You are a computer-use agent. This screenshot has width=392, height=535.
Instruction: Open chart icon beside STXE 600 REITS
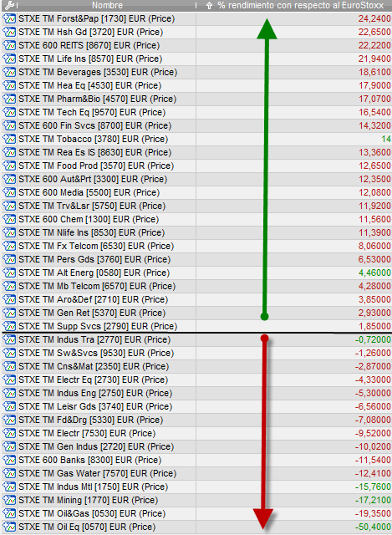(x=9, y=45)
